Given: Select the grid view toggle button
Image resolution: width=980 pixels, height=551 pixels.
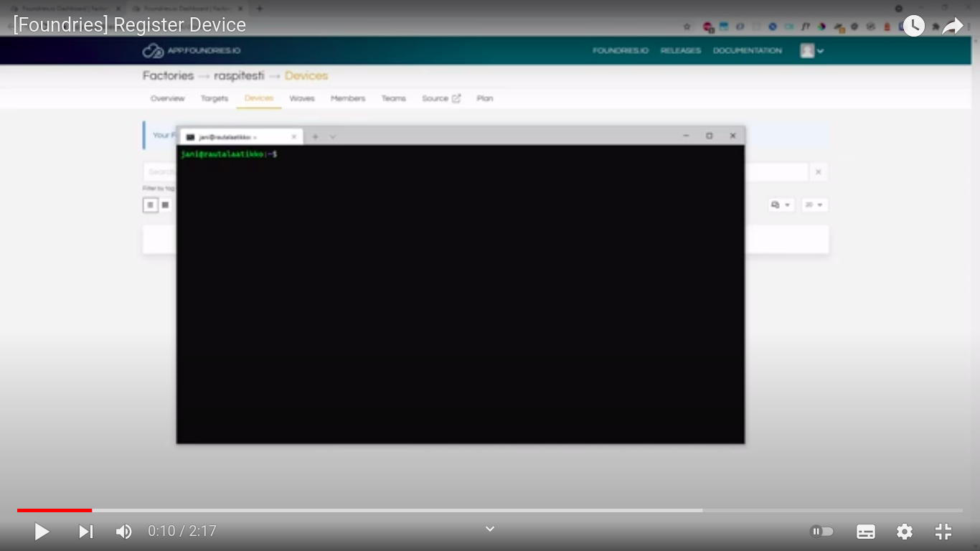Looking at the screenshot, I should coord(165,205).
